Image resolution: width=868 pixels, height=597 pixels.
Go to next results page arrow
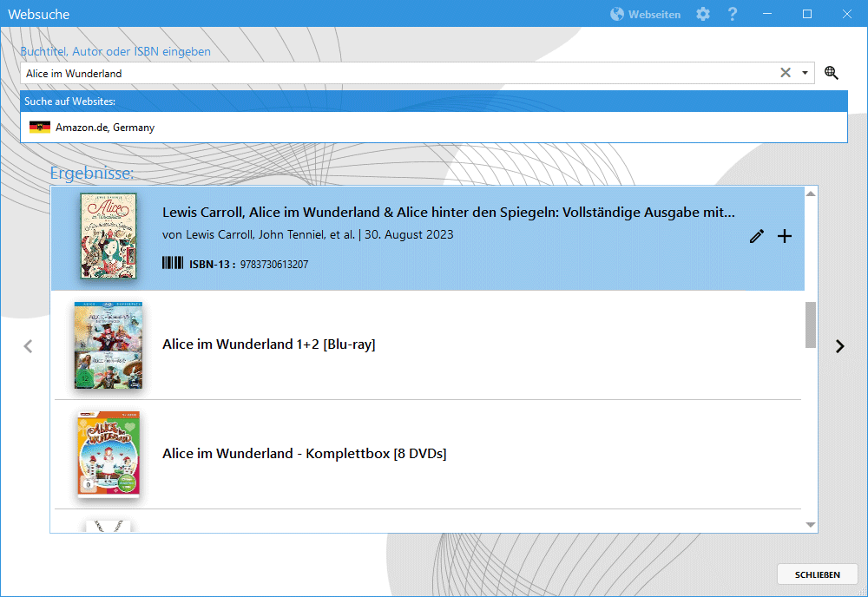coord(839,346)
